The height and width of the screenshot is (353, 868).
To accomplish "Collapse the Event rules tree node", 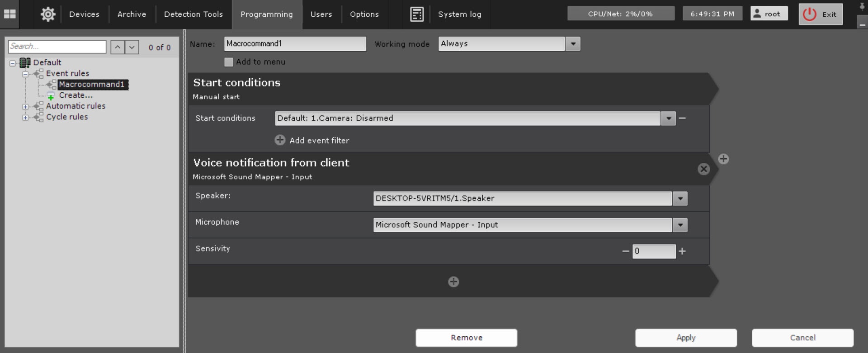I will click(x=25, y=74).
